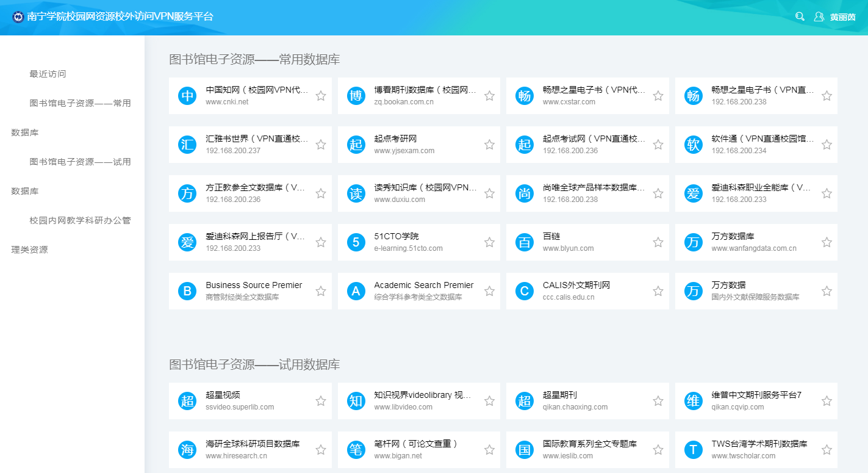The width and height of the screenshot is (868, 473).
Task: Click the 中国知网 round '中' icon
Action: (x=187, y=96)
